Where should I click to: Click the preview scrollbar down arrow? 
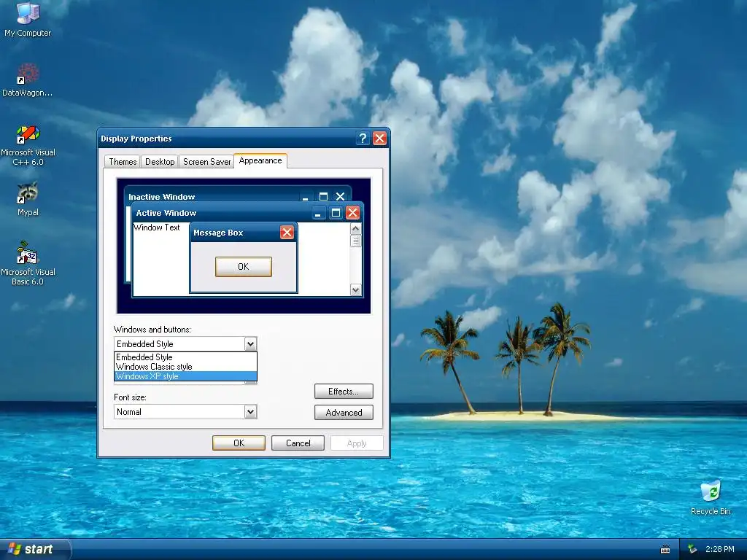pyautogui.click(x=355, y=289)
